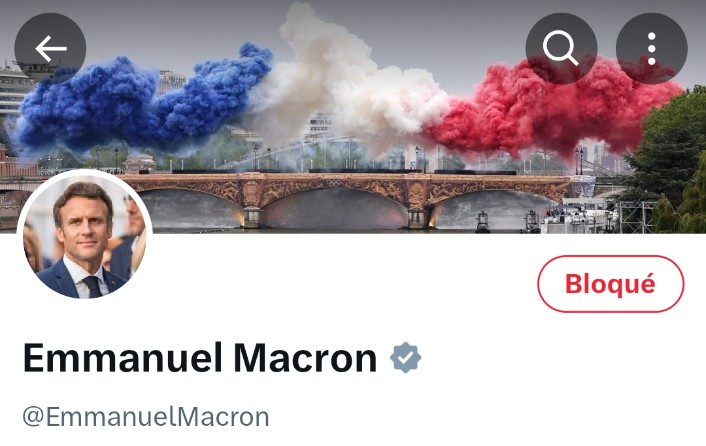This screenshot has width=706, height=446.
Task: Click the central bridge arch
Action: pos(335,208)
